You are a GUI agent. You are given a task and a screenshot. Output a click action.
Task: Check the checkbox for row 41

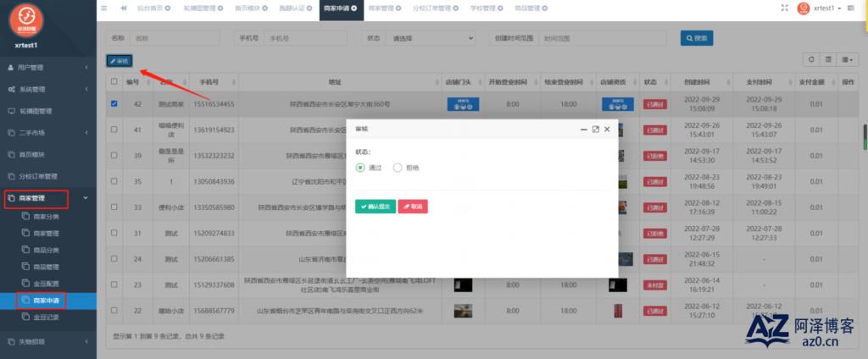coord(114,130)
